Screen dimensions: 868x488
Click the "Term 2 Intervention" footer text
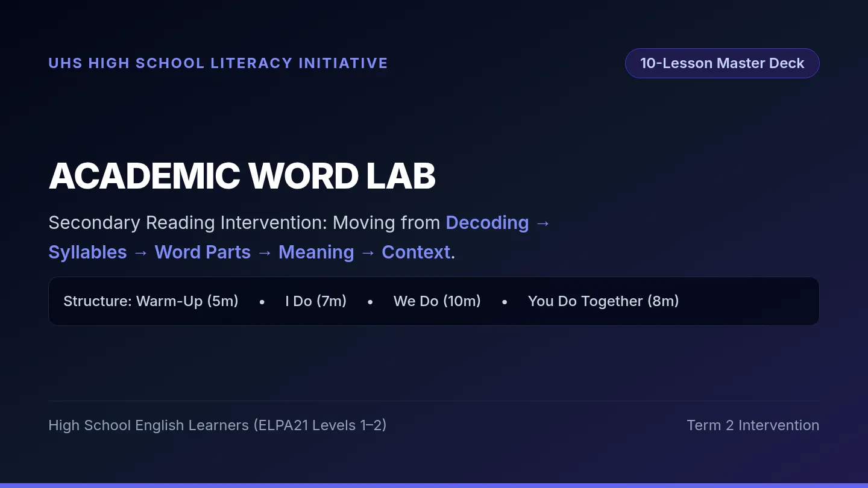(x=753, y=425)
